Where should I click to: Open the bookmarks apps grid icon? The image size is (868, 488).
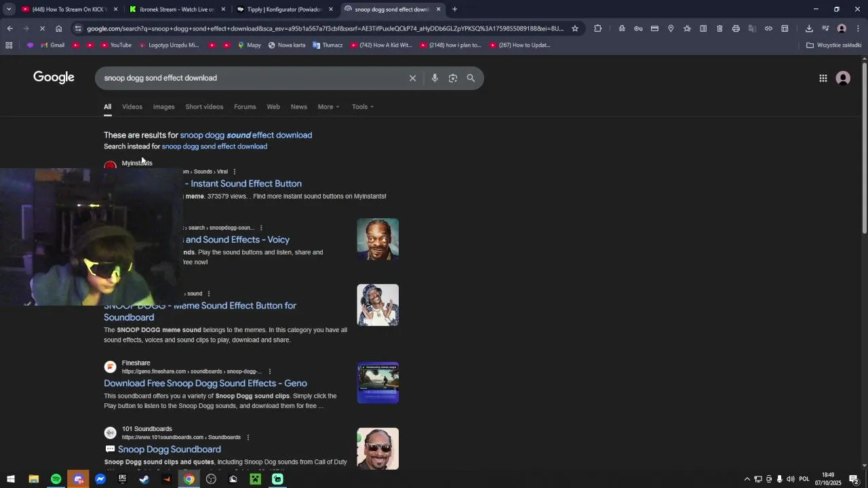tap(9, 45)
